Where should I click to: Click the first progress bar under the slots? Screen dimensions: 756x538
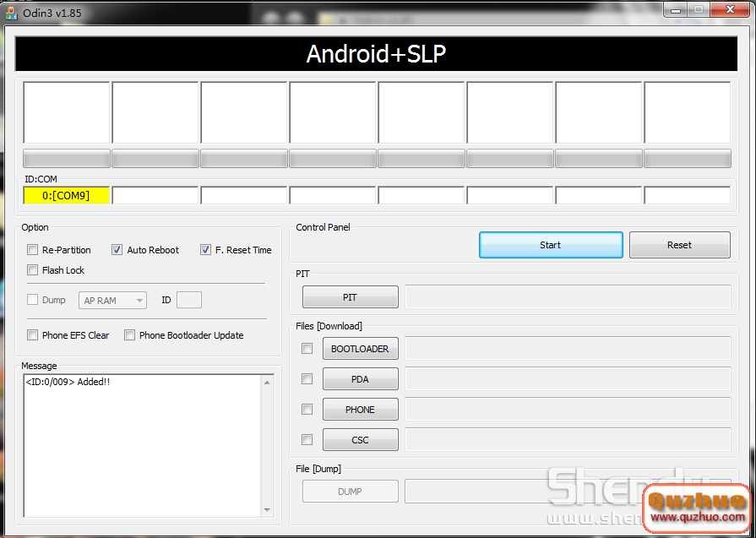tap(67, 158)
